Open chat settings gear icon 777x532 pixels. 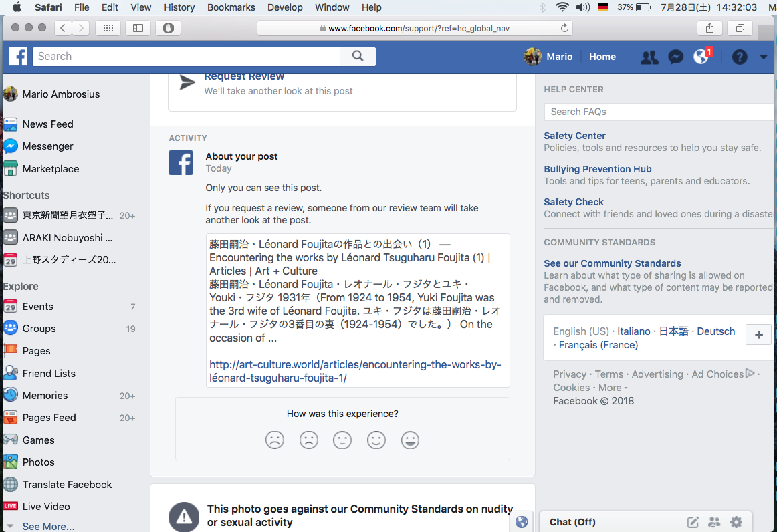pos(736,521)
